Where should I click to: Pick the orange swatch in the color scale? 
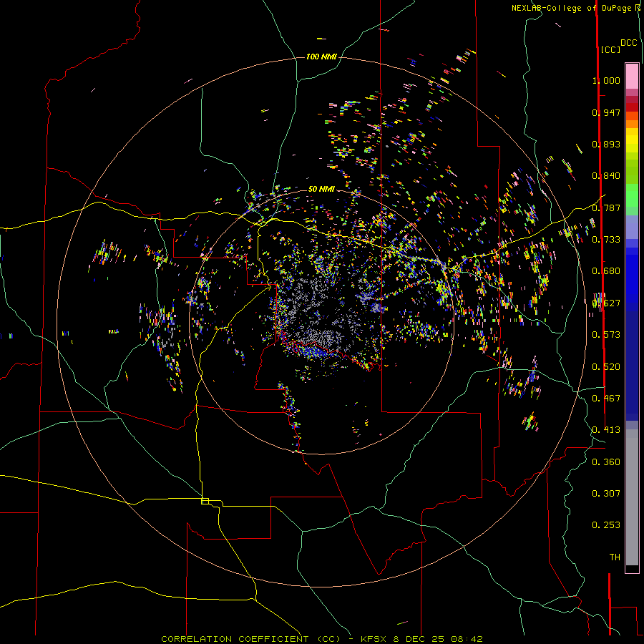tap(632, 124)
